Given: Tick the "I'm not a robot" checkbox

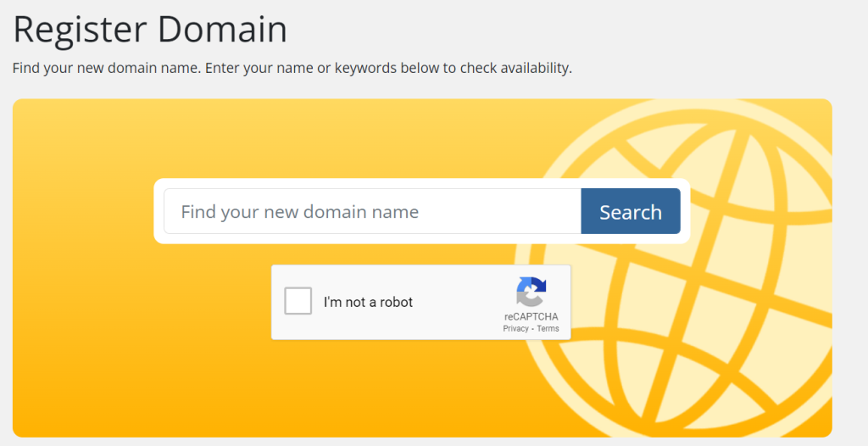Looking at the screenshot, I should 298,302.
